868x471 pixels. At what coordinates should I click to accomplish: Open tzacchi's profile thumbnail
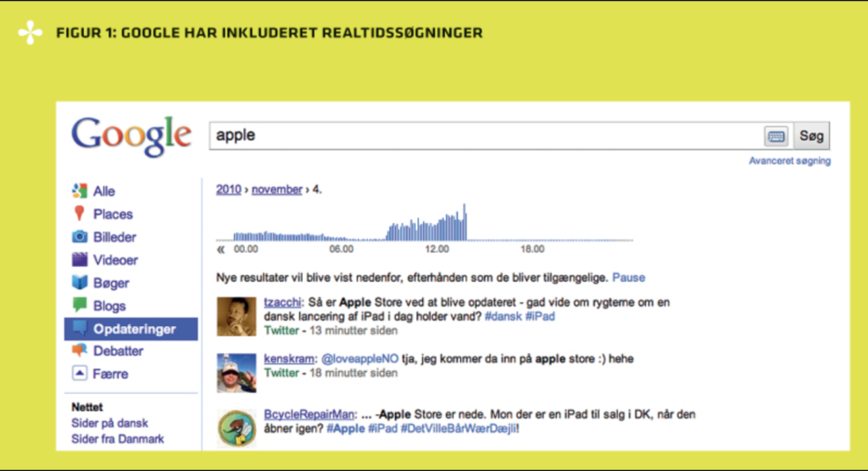(237, 317)
